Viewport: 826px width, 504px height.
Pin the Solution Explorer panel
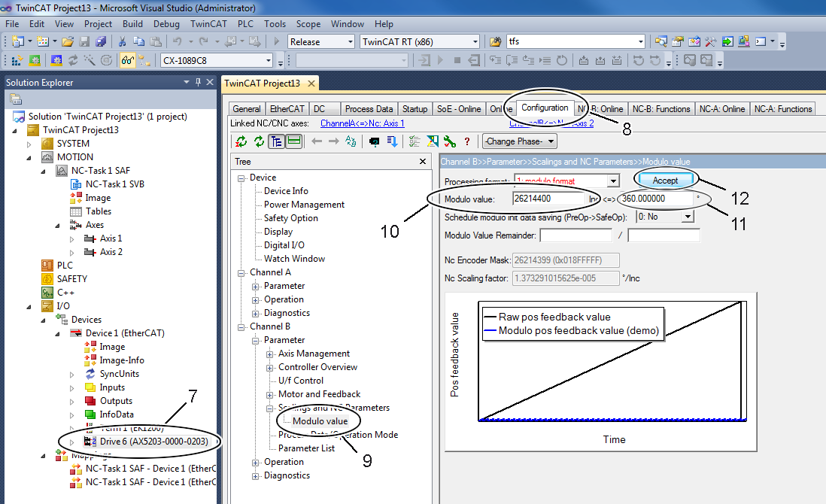click(x=198, y=82)
